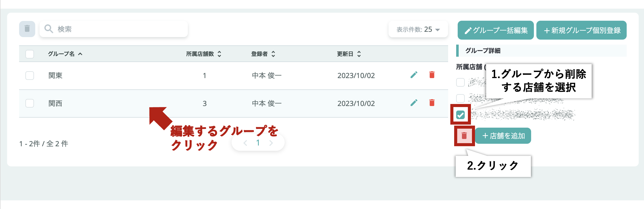Sort by 所属店舗数 column
This screenshot has width=644, height=209.
click(204, 54)
